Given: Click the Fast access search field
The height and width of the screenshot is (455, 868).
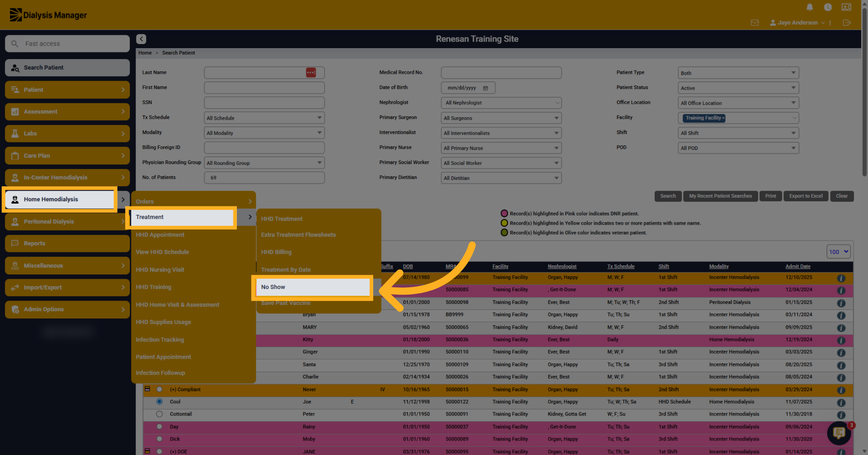Looking at the screenshot, I should (x=67, y=43).
